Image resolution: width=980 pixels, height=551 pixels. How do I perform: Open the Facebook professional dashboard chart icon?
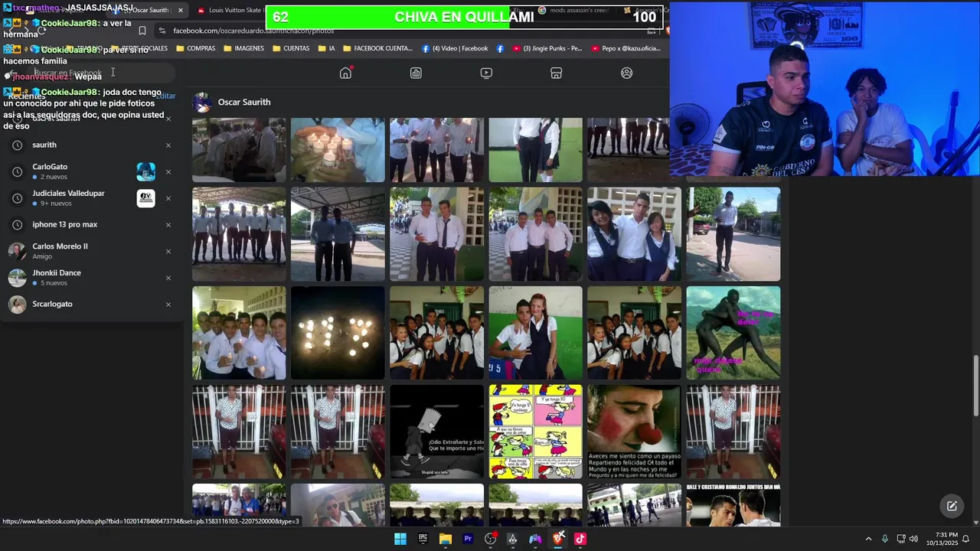point(416,73)
